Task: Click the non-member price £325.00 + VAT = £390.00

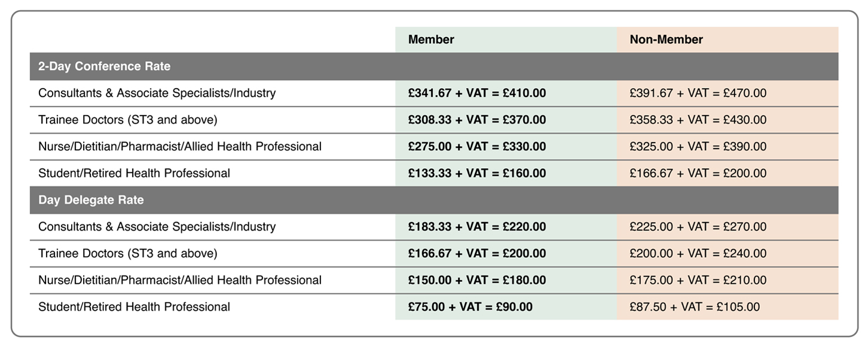Action: point(698,147)
